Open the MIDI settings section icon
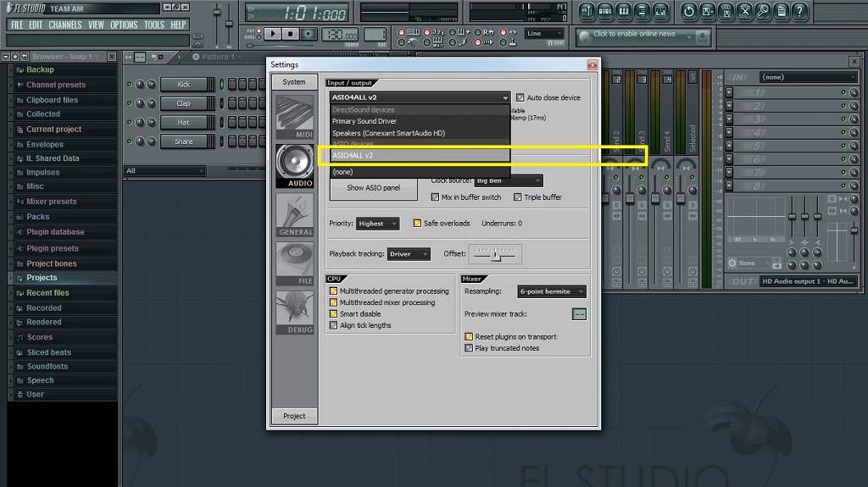 click(x=295, y=117)
